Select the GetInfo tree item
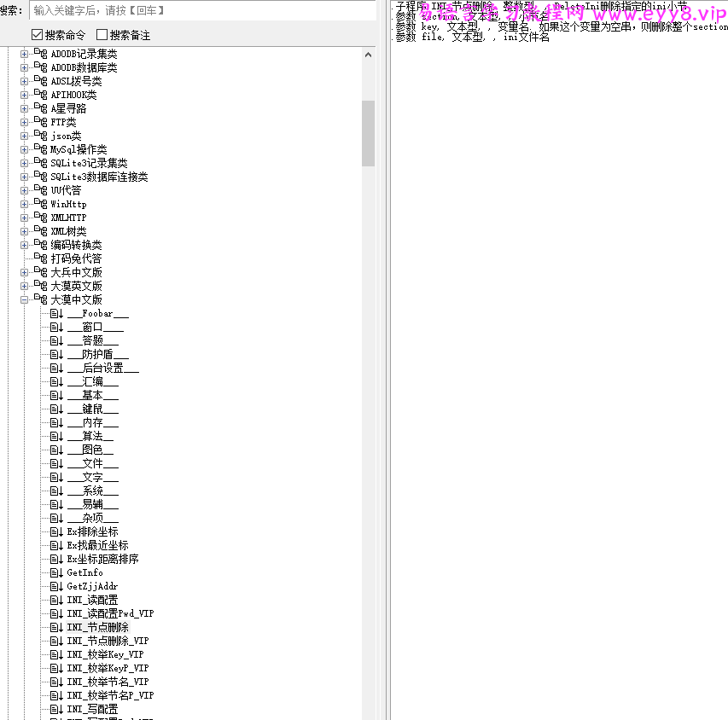This screenshot has height=720, width=728. [84, 572]
